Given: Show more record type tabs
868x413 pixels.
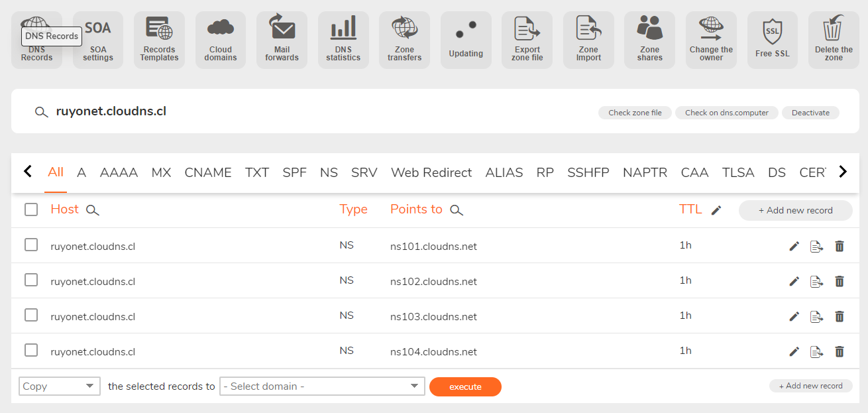Looking at the screenshot, I should (843, 172).
